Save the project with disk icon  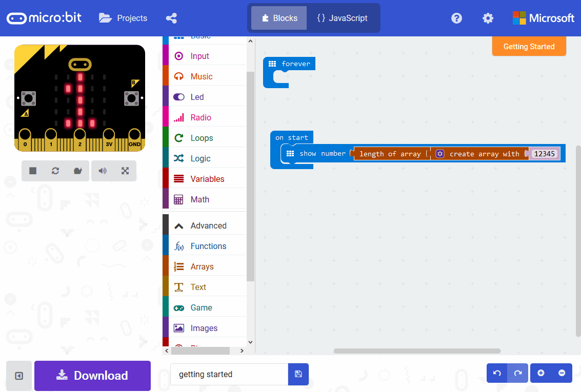[298, 374]
